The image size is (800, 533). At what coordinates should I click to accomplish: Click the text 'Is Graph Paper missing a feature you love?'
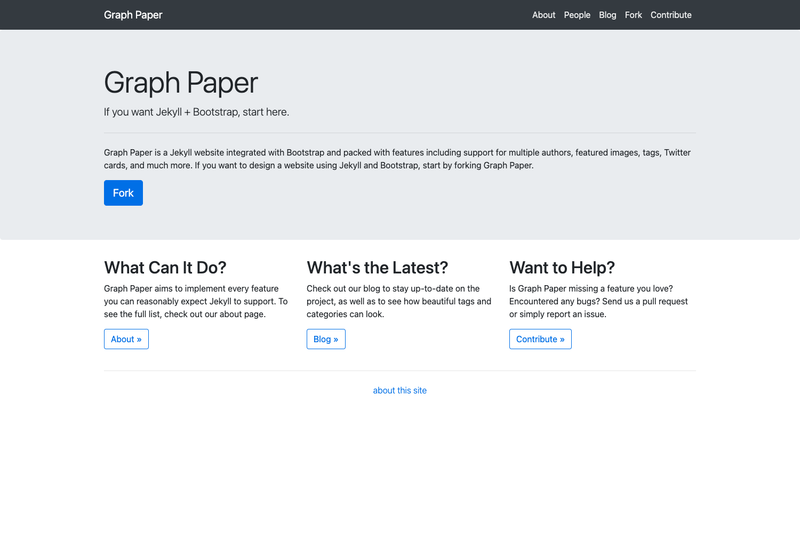[x=591, y=288]
